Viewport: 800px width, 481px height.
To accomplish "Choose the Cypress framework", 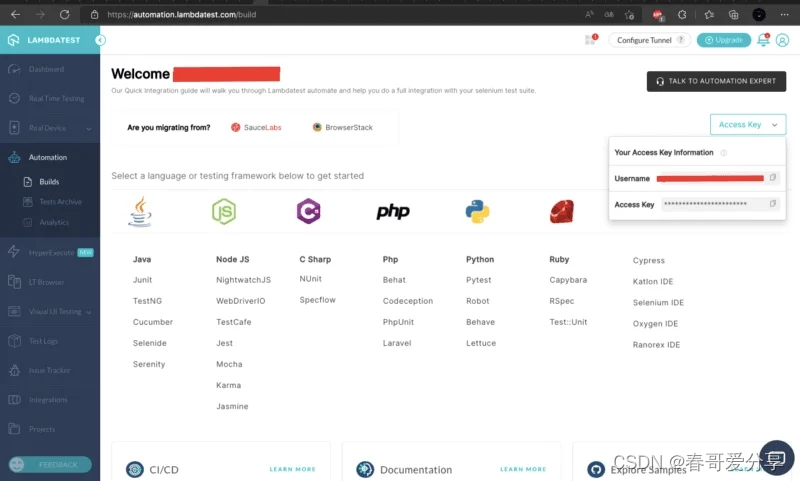I will tap(649, 261).
